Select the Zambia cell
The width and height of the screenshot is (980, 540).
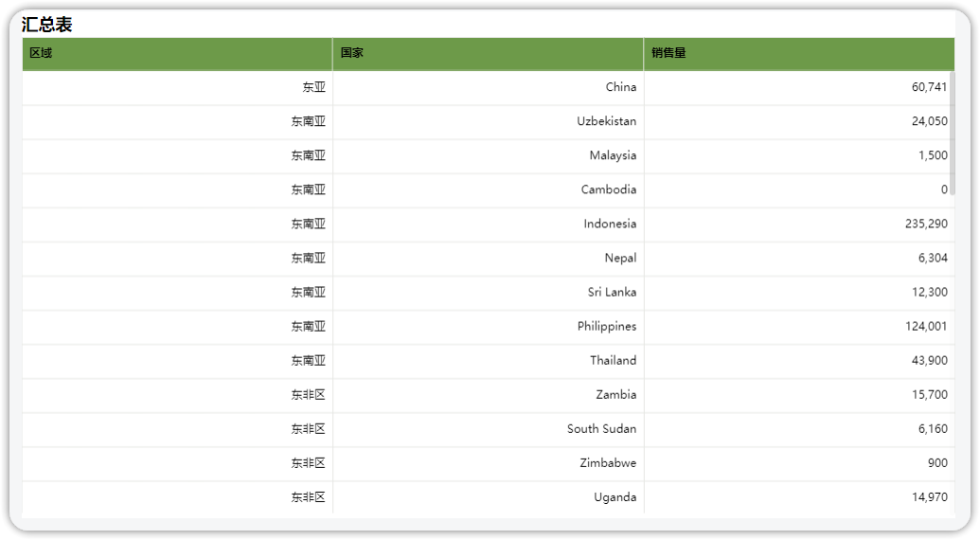pyautogui.click(x=489, y=395)
